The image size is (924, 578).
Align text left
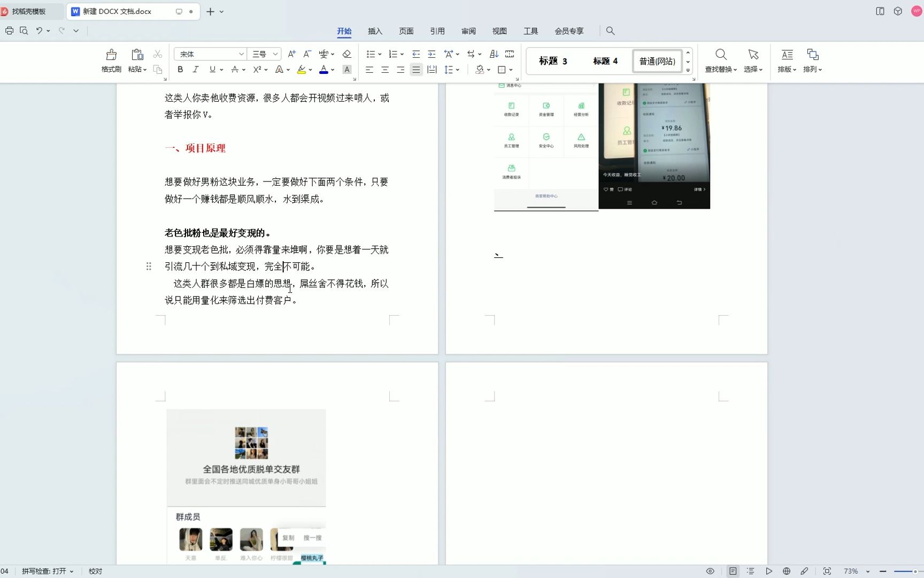[369, 70]
